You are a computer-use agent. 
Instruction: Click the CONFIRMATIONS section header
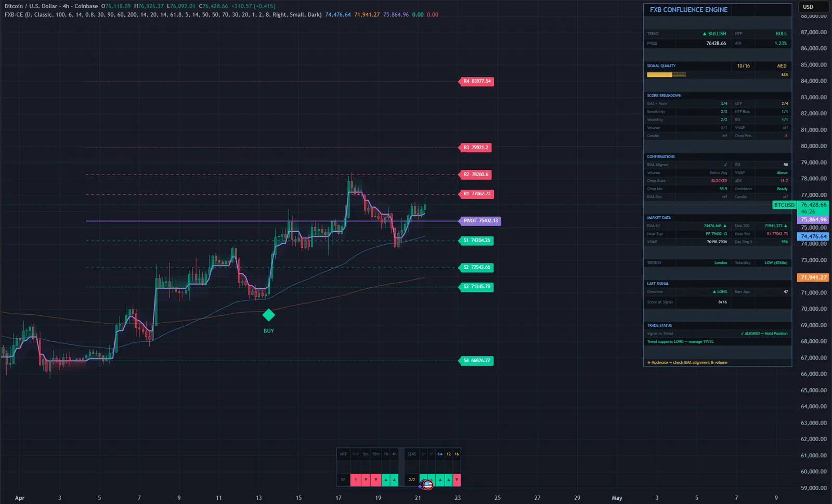[x=661, y=156]
